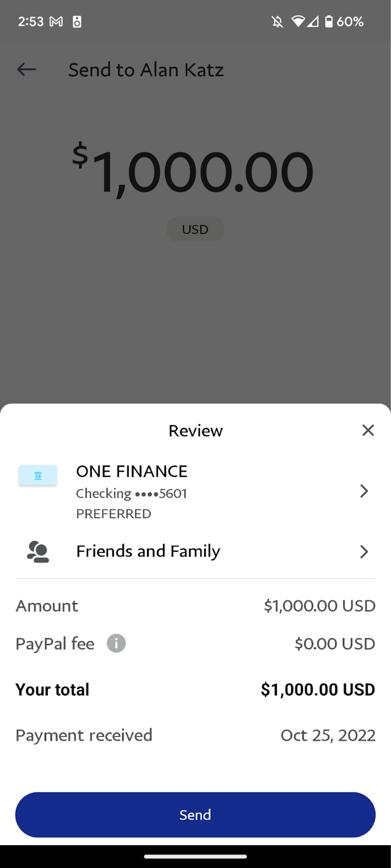Image resolution: width=391 pixels, height=868 pixels.
Task: Tap the Payment received date Oct 25, 2022
Action: (x=328, y=735)
